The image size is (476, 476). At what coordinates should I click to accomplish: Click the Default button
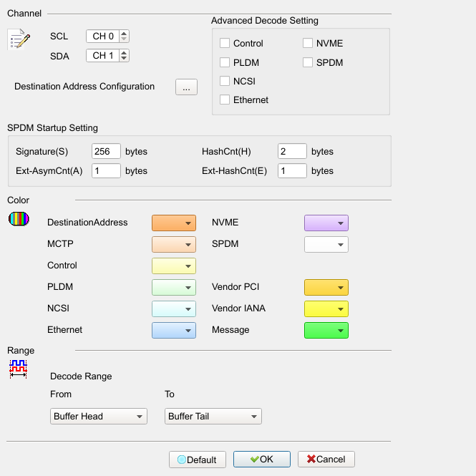coord(198,460)
